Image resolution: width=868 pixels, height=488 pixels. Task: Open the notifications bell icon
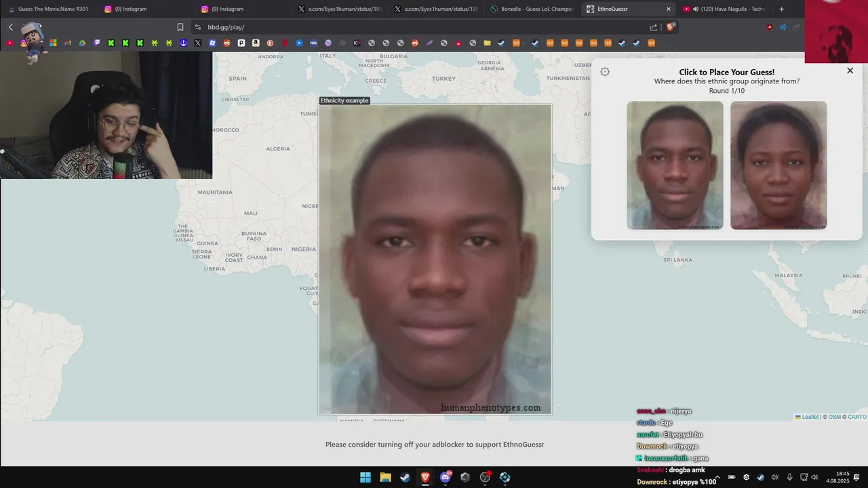click(x=857, y=477)
